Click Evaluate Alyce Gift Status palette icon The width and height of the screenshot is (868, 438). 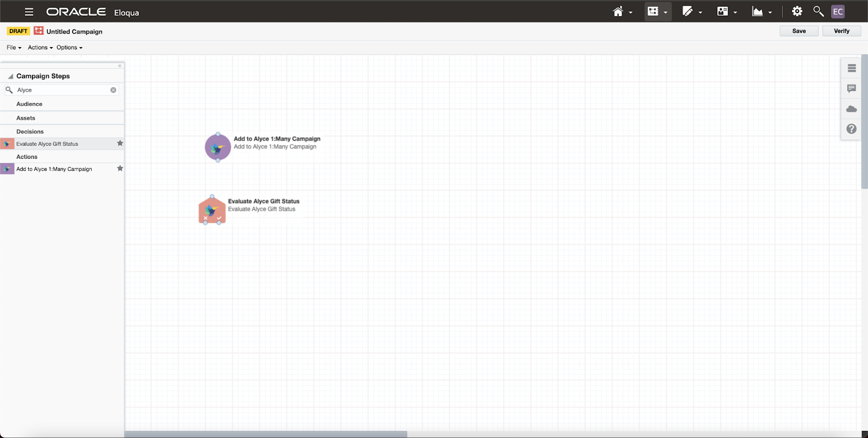[x=7, y=144]
